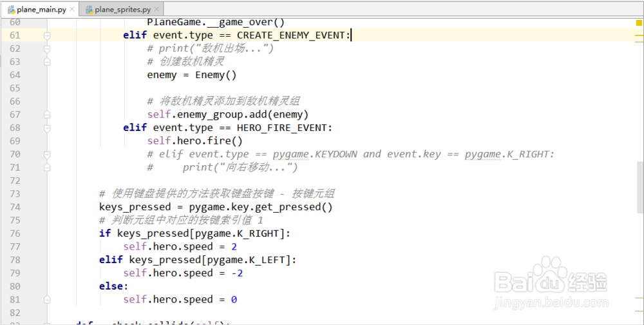Click 'elif keys_pressed[pygame.K_LEFT]:' line
644x325 pixels.
click(198, 260)
